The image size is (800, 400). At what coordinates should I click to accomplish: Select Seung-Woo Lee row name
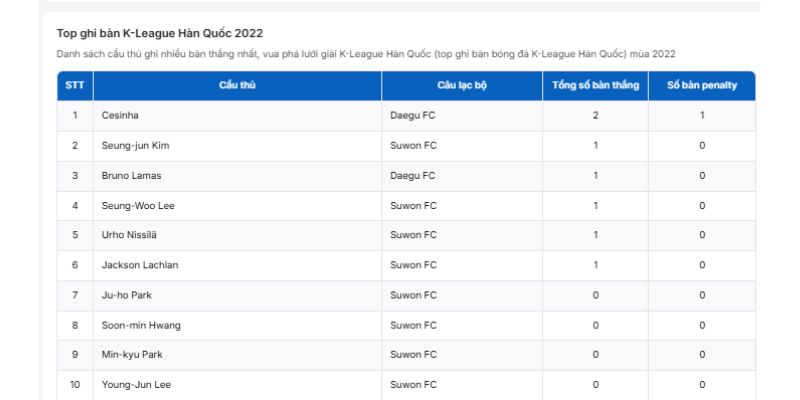click(x=138, y=206)
